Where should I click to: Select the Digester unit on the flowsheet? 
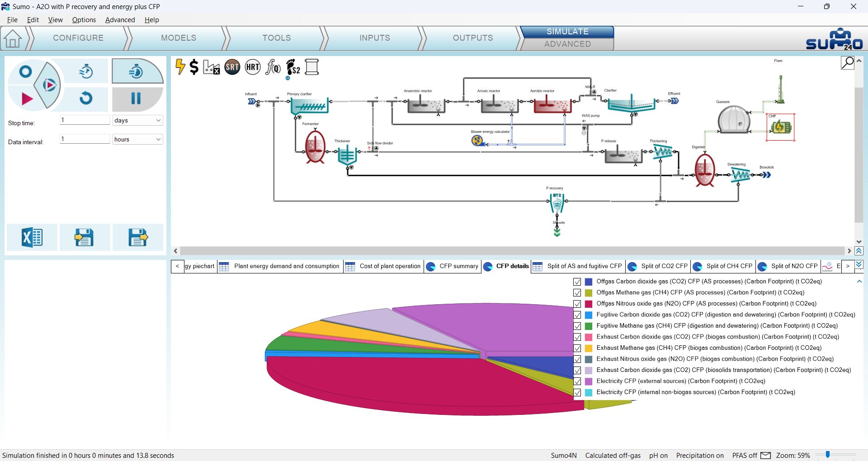(x=704, y=170)
